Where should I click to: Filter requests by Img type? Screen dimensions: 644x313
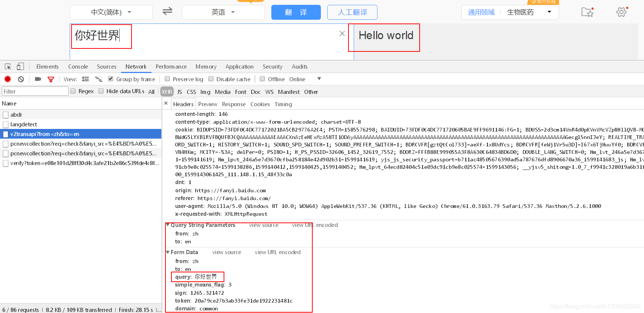point(205,92)
